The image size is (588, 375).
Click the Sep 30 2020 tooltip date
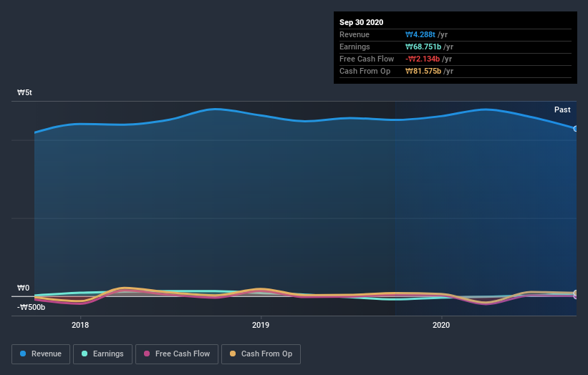[x=361, y=22]
